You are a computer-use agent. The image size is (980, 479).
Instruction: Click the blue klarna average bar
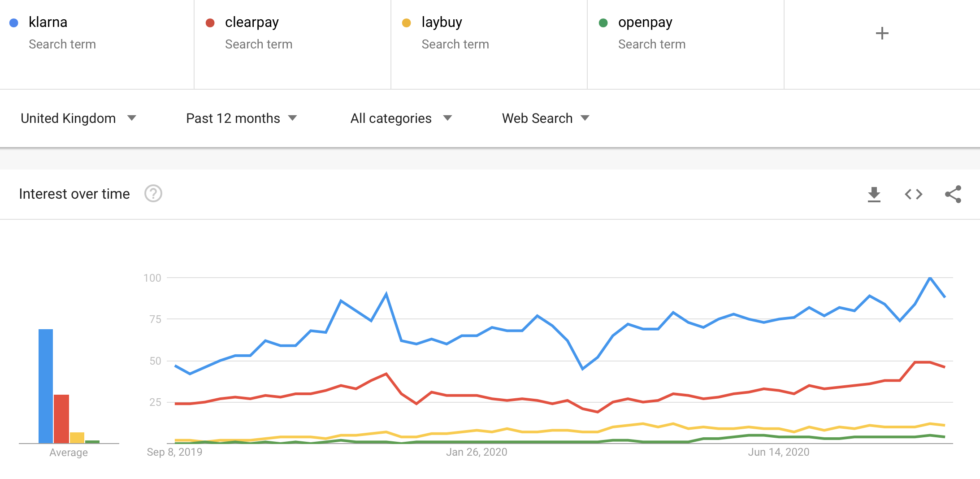46,386
